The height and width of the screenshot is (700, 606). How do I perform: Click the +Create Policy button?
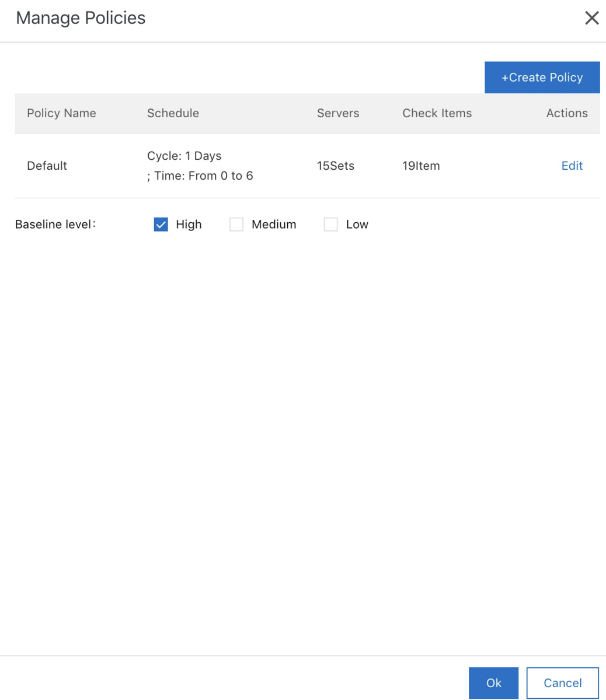tap(541, 77)
